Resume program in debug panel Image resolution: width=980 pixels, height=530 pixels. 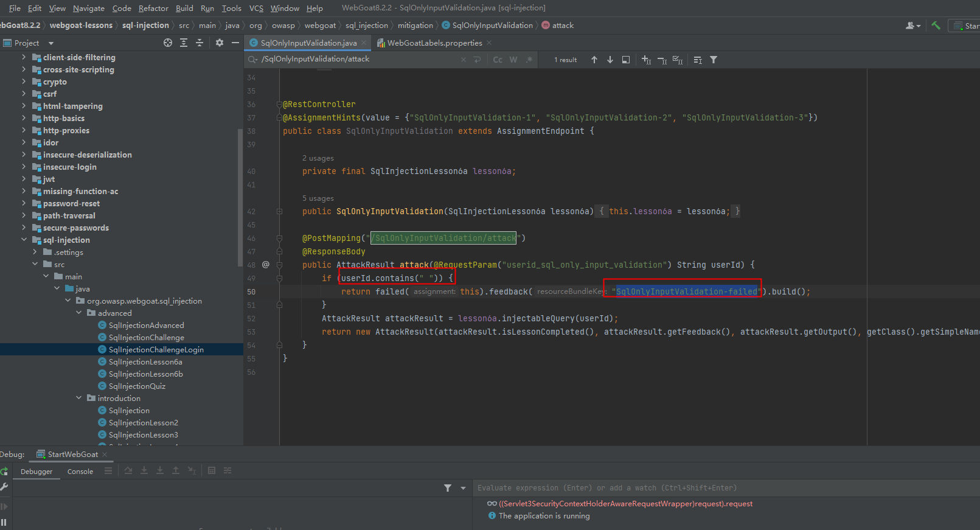click(x=4, y=506)
